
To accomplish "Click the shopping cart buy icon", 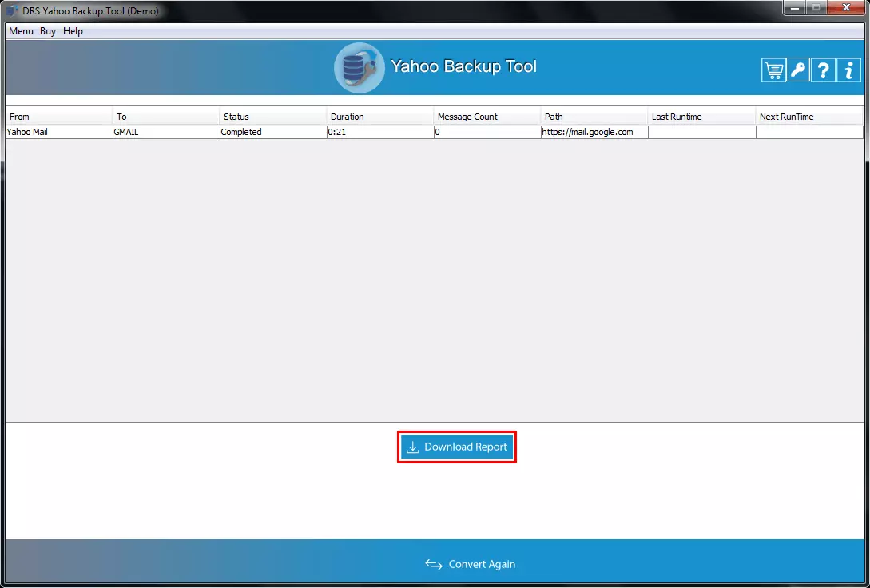I will point(773,70).
